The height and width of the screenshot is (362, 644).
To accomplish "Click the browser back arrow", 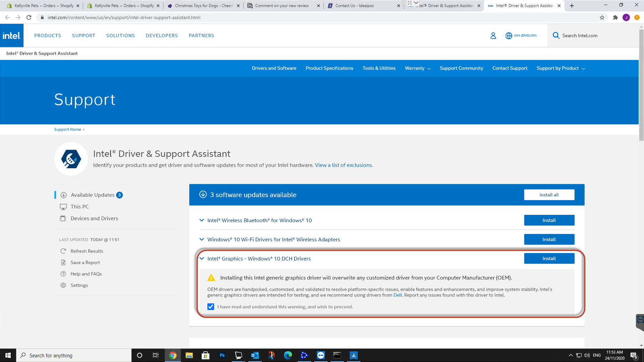I will click(7, 17).
